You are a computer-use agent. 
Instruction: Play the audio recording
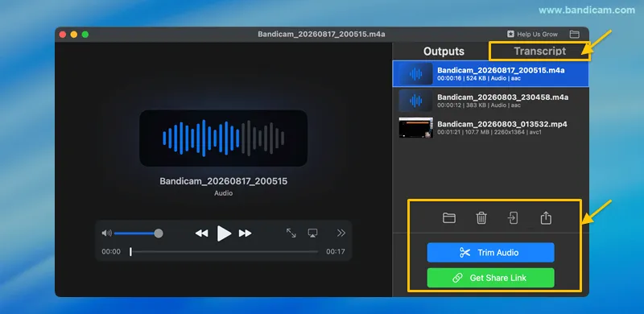224,233
